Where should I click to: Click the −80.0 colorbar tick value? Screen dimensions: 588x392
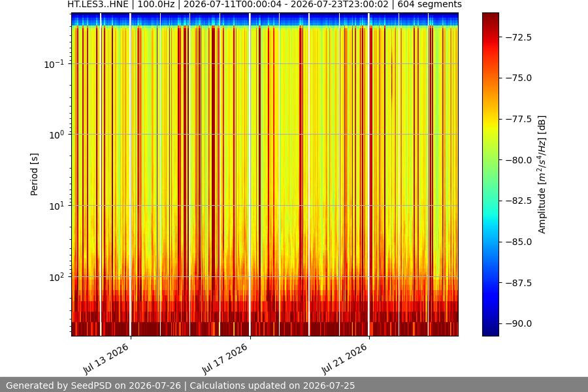point(518,160)
